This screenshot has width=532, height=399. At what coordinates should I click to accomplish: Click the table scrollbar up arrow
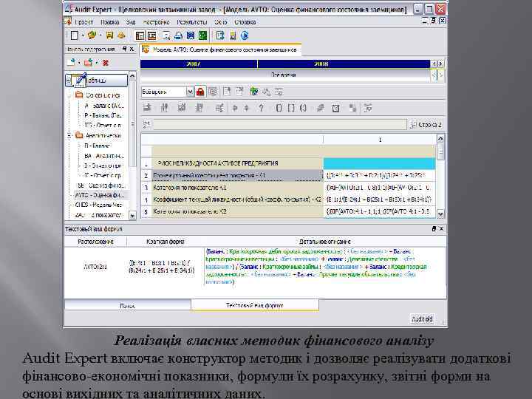tap(440, 138)
